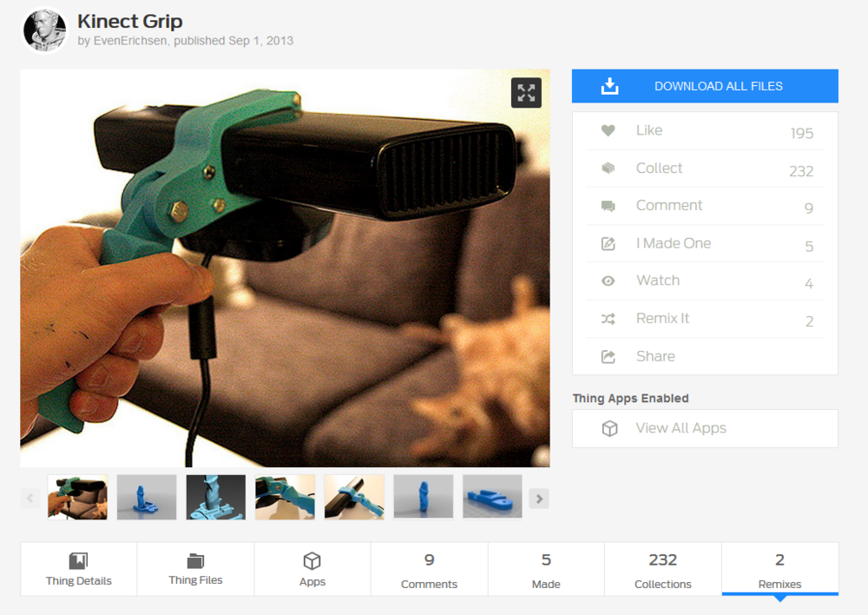The image size is (868, 615).
Task: Click the Apps cube icon in the tab bar
Action: (x=312, y=560)
